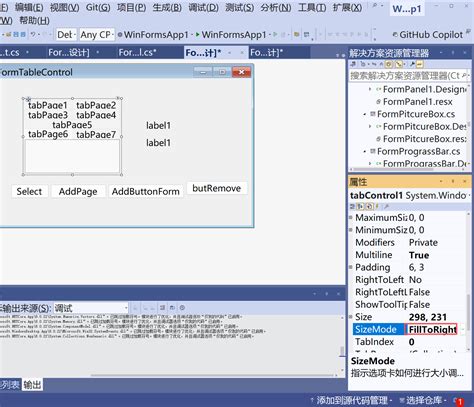Switch to the 输出 bottom tab
The image size is (474, 407).
coord(32,385)
